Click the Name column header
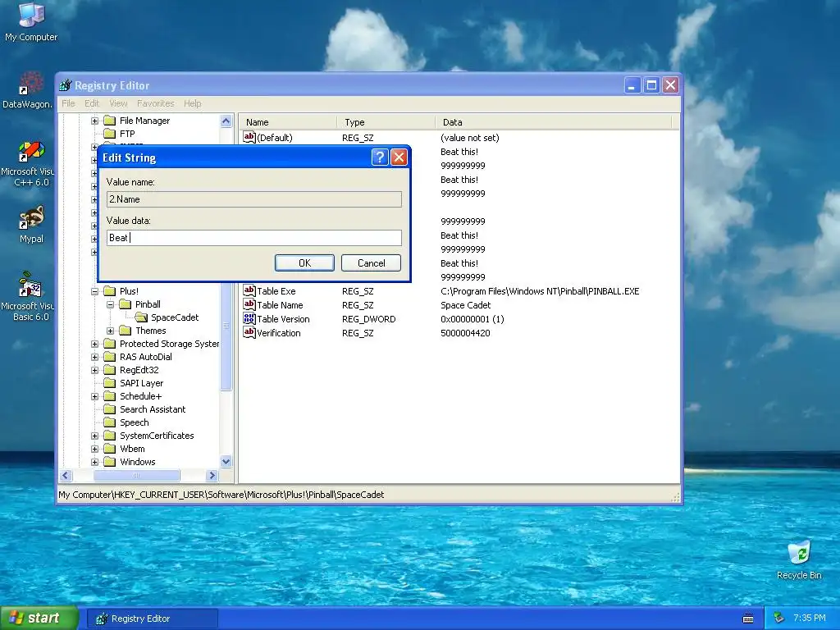The height and width of the screenshot is (630, 840). point(288,122)
